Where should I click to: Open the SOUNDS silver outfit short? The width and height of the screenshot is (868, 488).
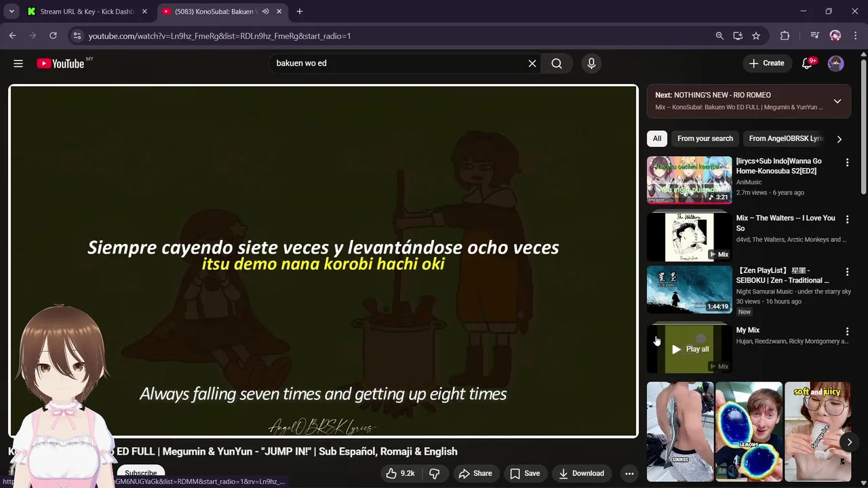pos(680,432)
